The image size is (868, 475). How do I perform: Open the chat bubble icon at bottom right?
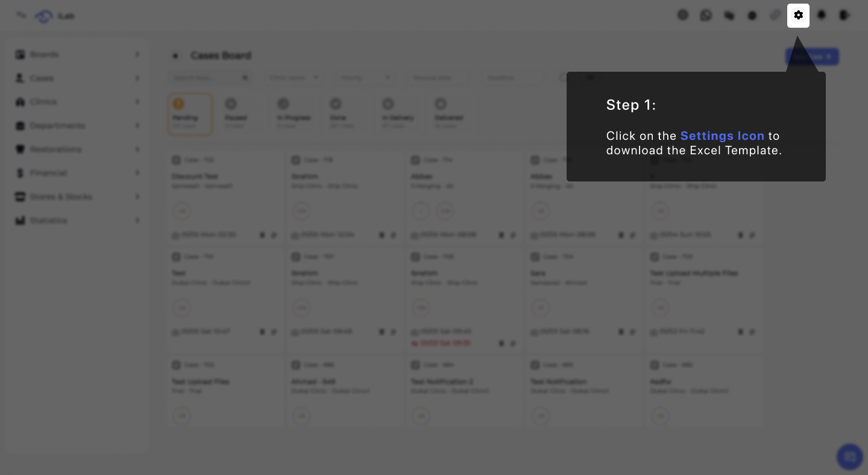tap(850, 457)
